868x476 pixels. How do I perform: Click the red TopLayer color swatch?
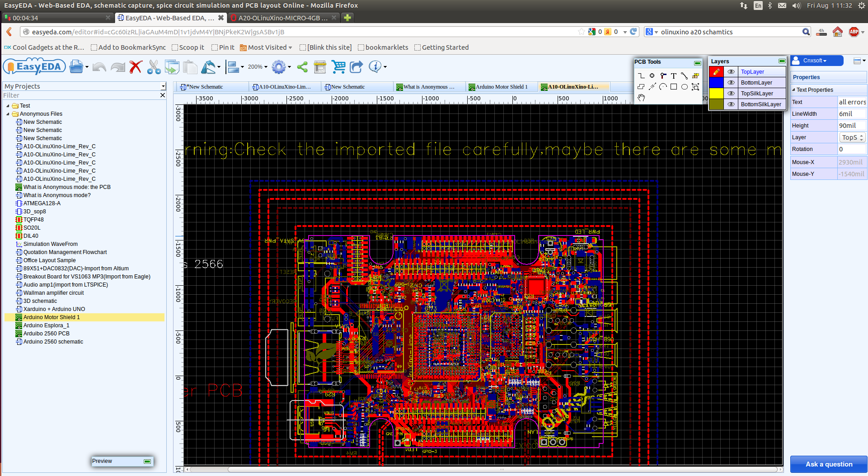click(716, 72)
